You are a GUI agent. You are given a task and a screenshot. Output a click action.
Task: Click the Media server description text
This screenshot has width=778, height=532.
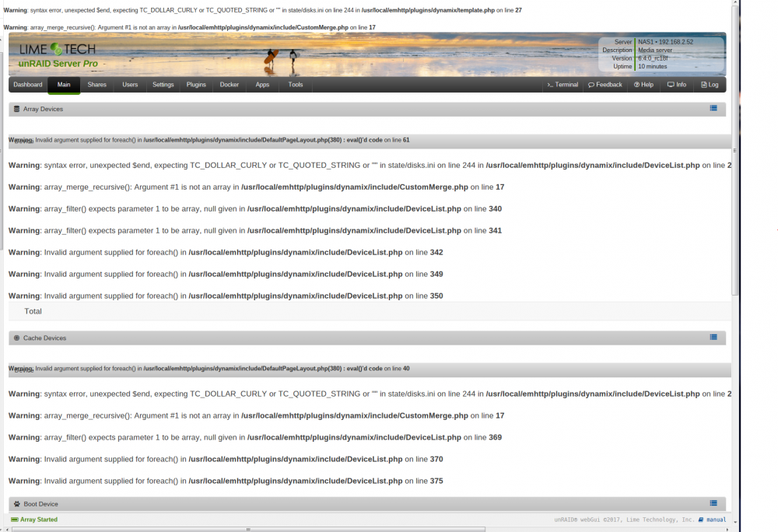coord(655,50)
